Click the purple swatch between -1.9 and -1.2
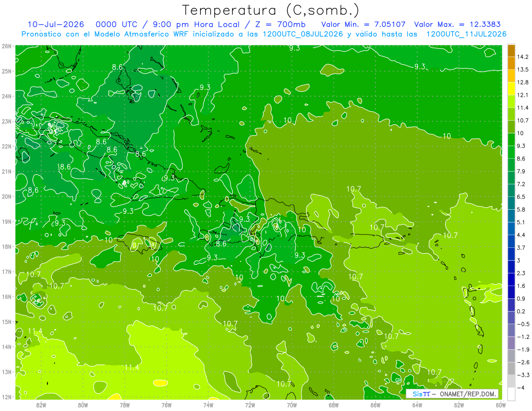This screenshot has width=532, height=411. click(x=511, y=343)
